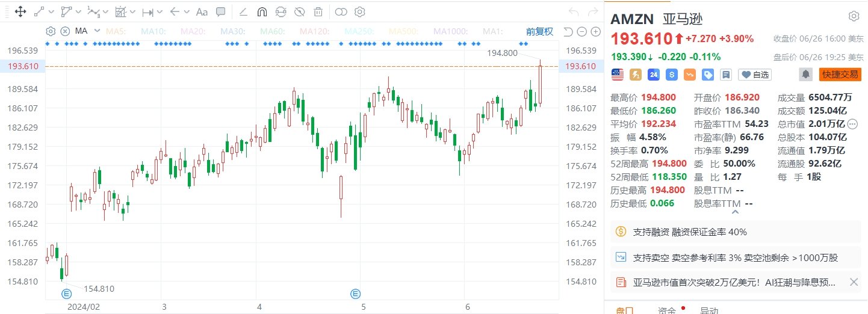Select the magnet snap tool
The width and height of the screenshot is (868, 314).
(x=262, y=11)
